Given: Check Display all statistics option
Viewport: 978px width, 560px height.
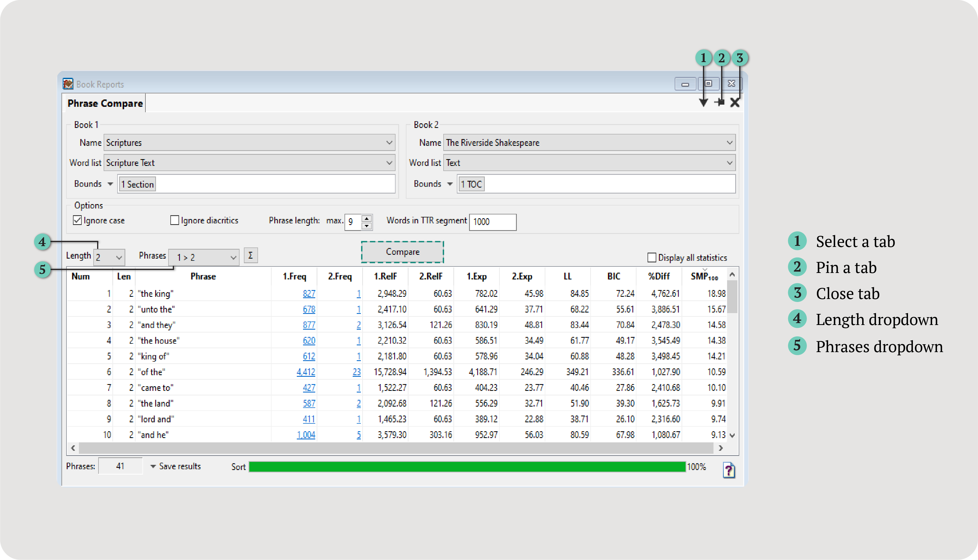Looking at the screenshot, I should tap(652, 257).
